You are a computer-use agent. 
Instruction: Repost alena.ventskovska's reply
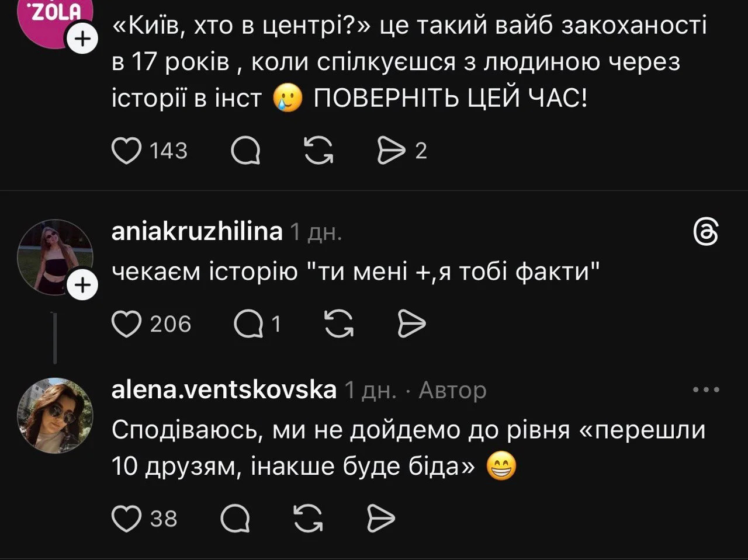(309, 519)
